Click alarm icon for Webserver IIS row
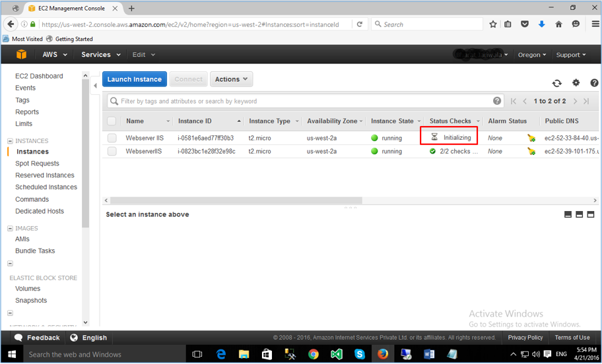This screenshot has height=364, width=602. [x=531, y=138]
